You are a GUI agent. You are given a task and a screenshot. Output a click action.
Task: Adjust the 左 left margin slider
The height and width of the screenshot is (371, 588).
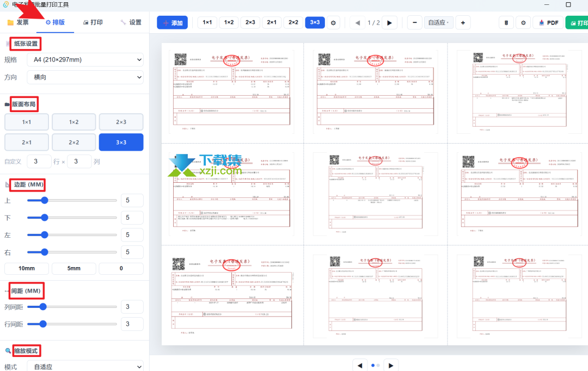[x=72, y=235]
